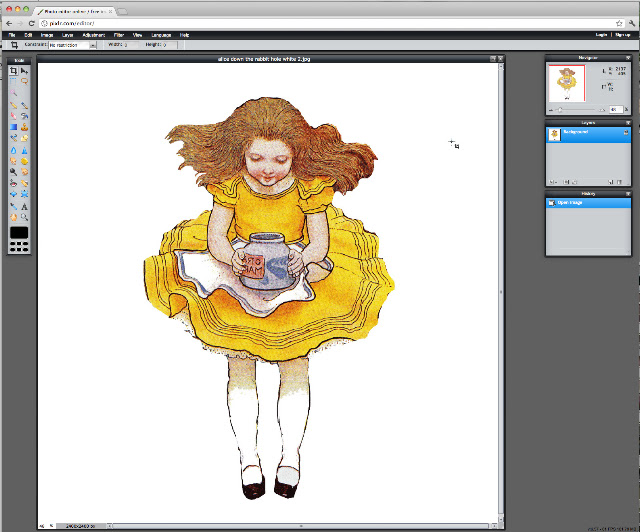Screen dimensions: 640x532
Task: Open the Image menu
Action: pyautogui.click(x=47, y=35)
